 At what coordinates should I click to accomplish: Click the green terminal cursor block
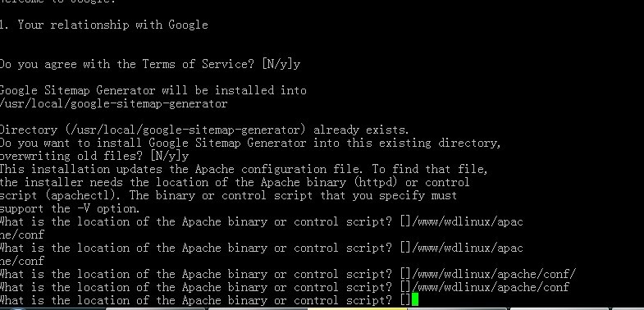[x=415, y=299]
